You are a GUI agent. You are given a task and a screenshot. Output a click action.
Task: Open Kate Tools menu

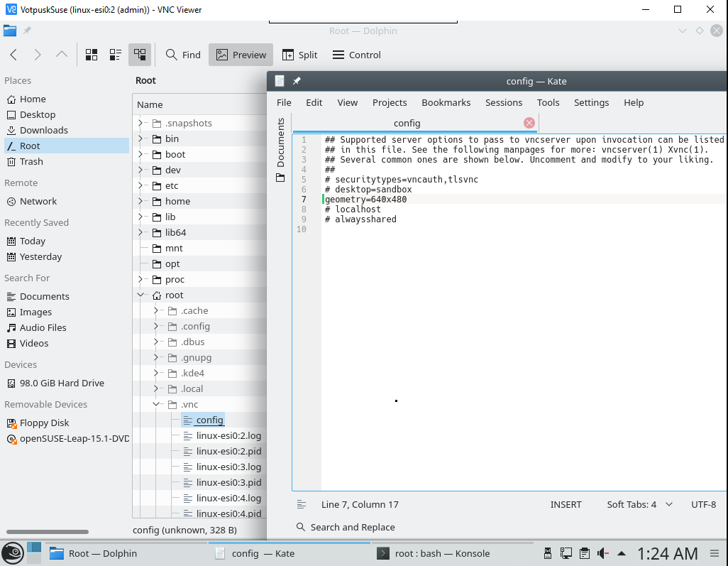click(x=548, y=103)
